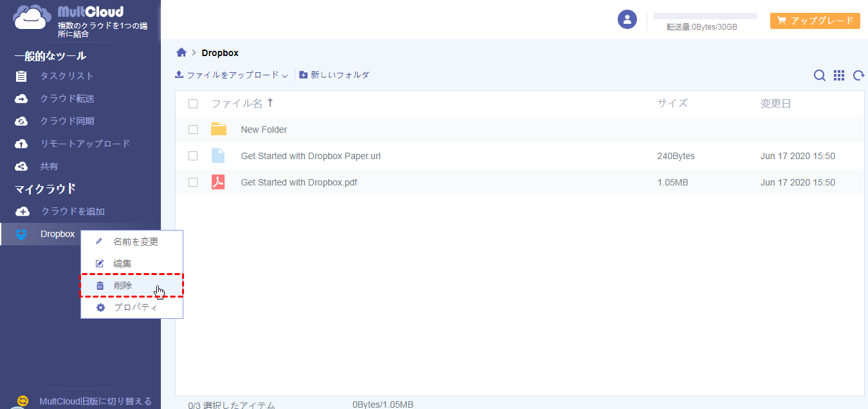868x409 pixels.
Task: Click the traffic usage progress bar
Action: coord(705,16)
